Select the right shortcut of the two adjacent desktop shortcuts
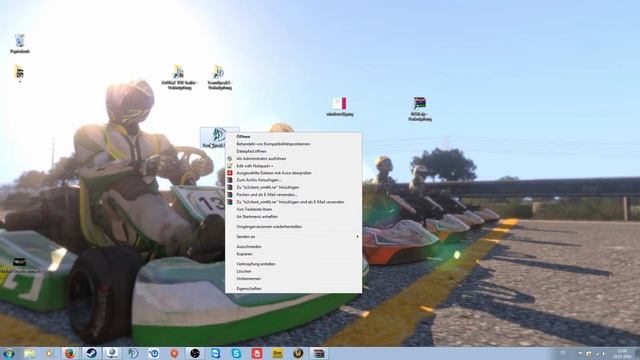This screenshot has height=360, width=640. pyautogui.click(x=219, y=77)
